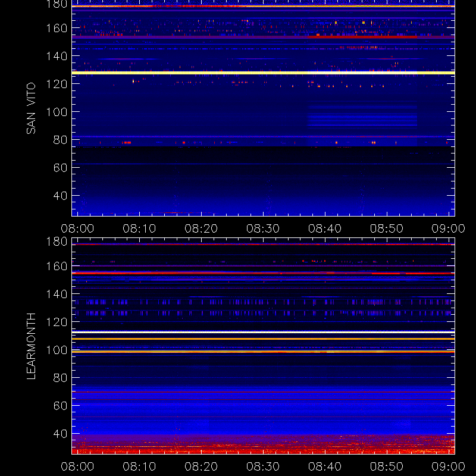Click the red noise region at bottom of LEARMONTH spectrogram
This screenshot has height=476, width=476.
[x=263, y=444]
